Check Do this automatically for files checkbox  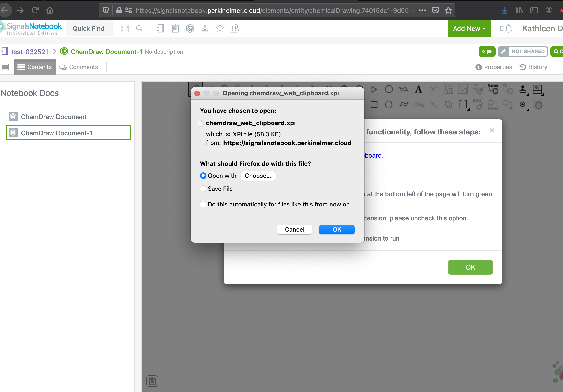pyautogui.click(x=203, y=204)
